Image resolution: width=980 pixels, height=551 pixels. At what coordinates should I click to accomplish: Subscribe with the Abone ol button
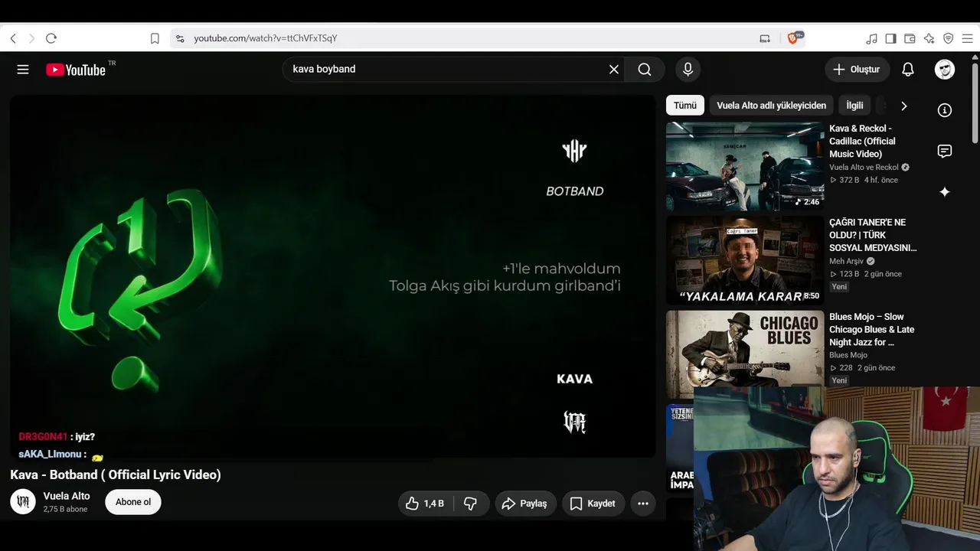[133, 502]
